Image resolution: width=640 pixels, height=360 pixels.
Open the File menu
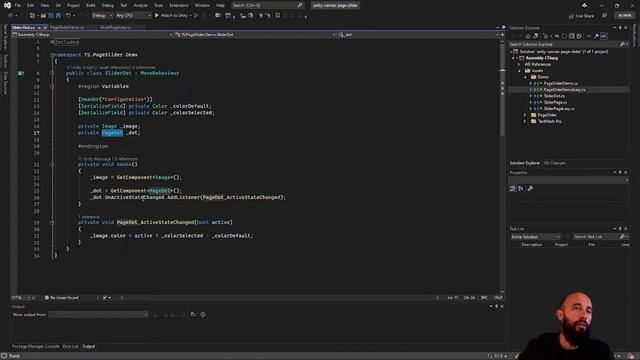pos(18,5)
